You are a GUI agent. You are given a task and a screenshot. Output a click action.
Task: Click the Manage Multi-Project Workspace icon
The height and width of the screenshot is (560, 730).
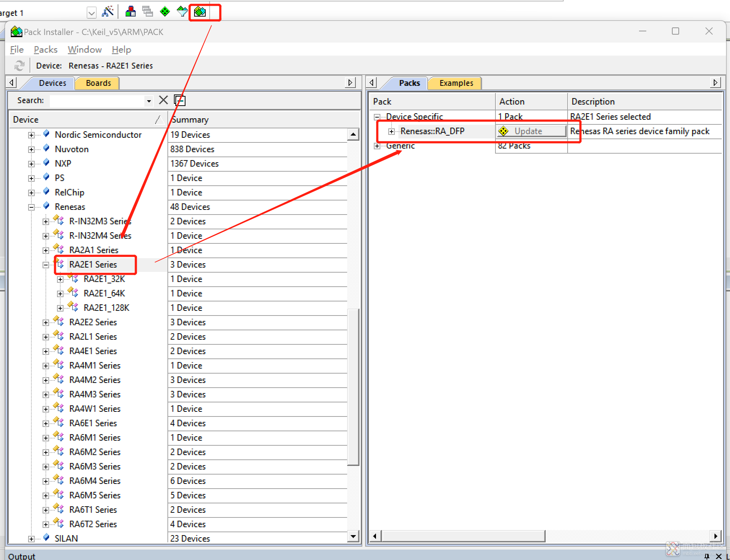[x=147, y=12]
